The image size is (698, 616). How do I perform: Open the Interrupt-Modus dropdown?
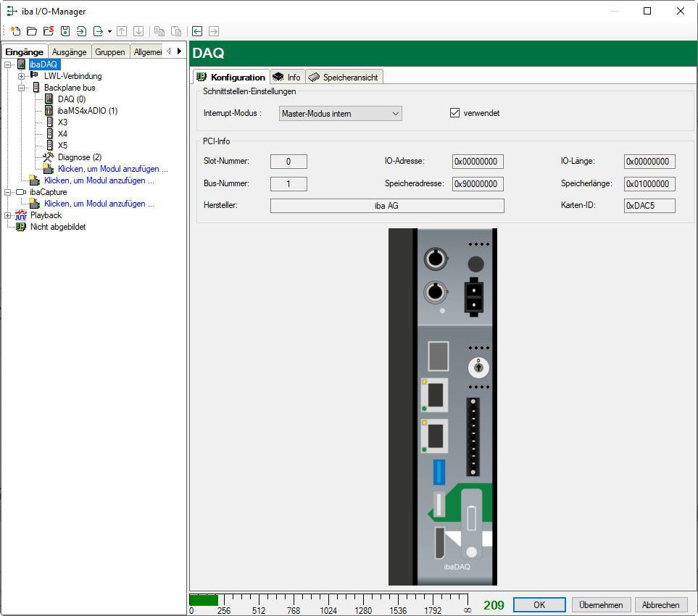pyautogui.click(x=340, y=114)
